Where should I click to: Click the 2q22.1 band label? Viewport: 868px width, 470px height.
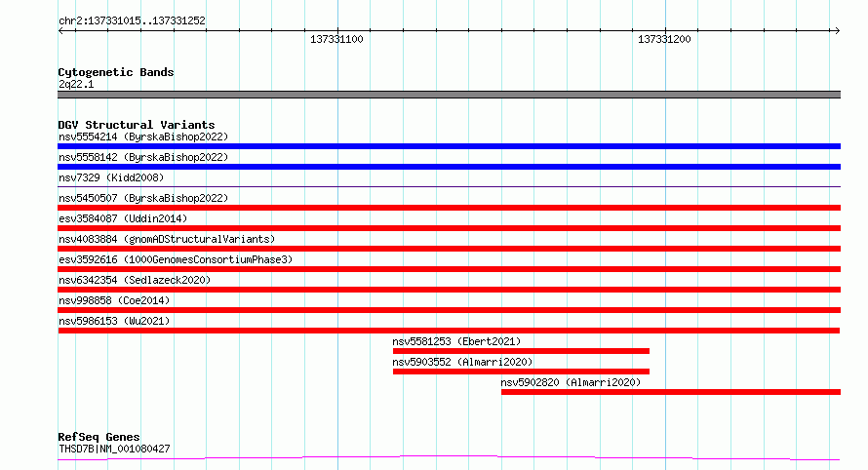pyautogui.click(x=76, y=84)
